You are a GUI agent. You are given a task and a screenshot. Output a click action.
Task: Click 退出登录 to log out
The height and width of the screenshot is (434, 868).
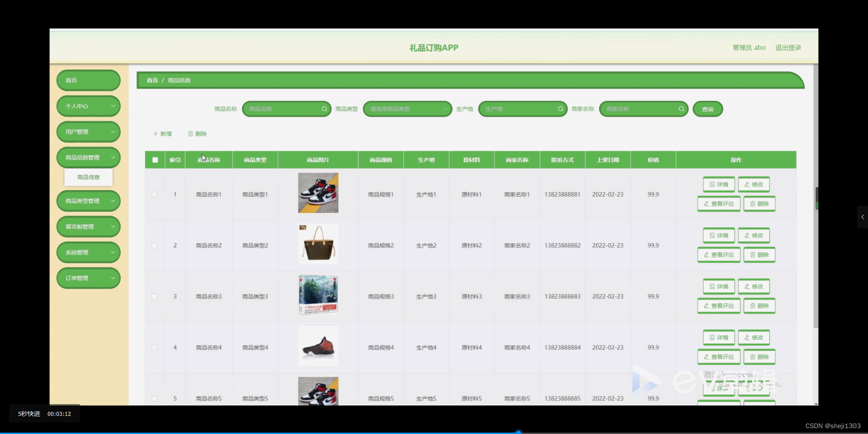coord(788,47)
